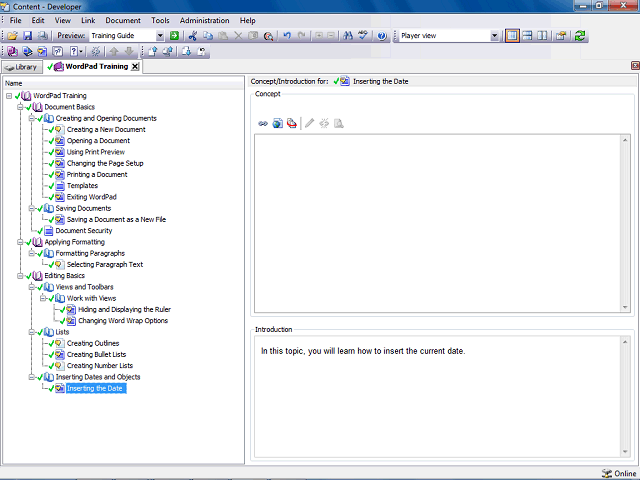Select the Using Print Preview topic

(96, 152)
